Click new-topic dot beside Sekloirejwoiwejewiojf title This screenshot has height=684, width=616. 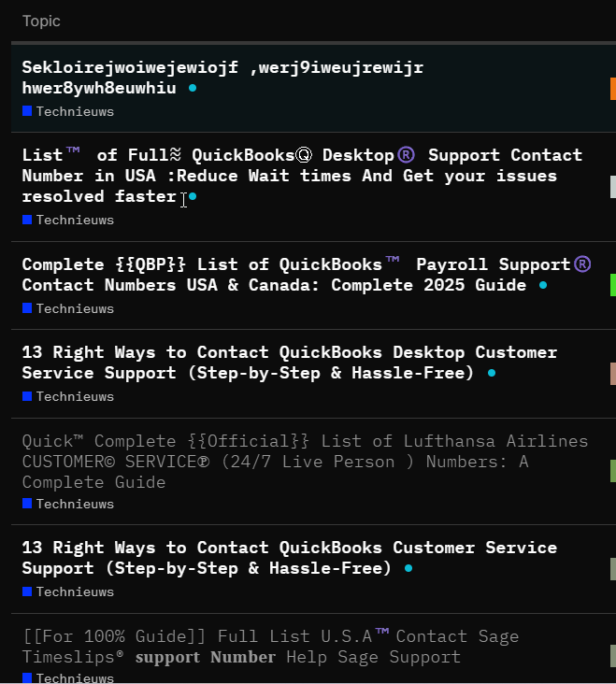tap(193, 88)
